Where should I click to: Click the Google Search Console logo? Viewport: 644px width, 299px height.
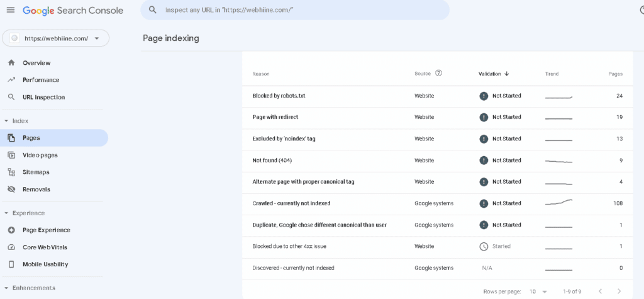pyautogui.click(x=73, y=10)
